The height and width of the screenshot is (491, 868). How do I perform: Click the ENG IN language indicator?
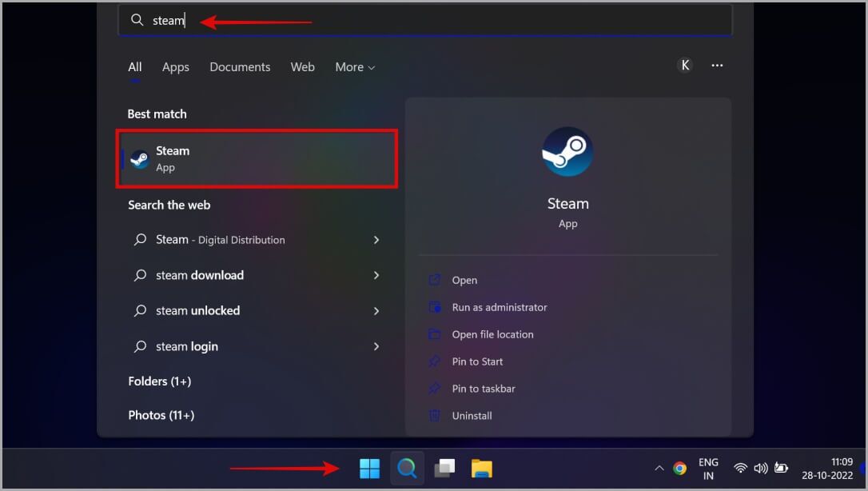[708, 469]
